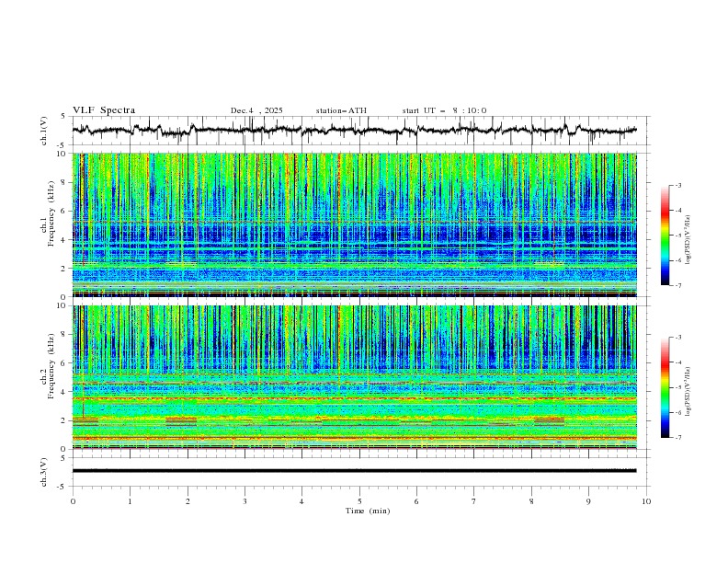This screenshot has height=563, width=728.
Task: Click the ch.1 PSD color bar
Action: [x=665, y=236]
